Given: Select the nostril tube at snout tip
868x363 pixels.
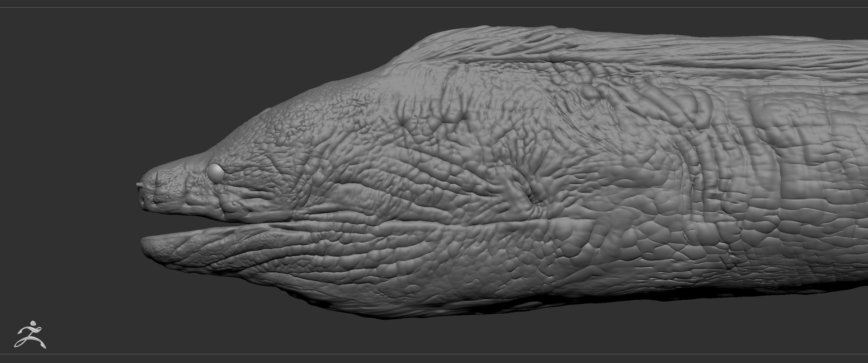Looking at the screenshot, I should pos(139,184).
